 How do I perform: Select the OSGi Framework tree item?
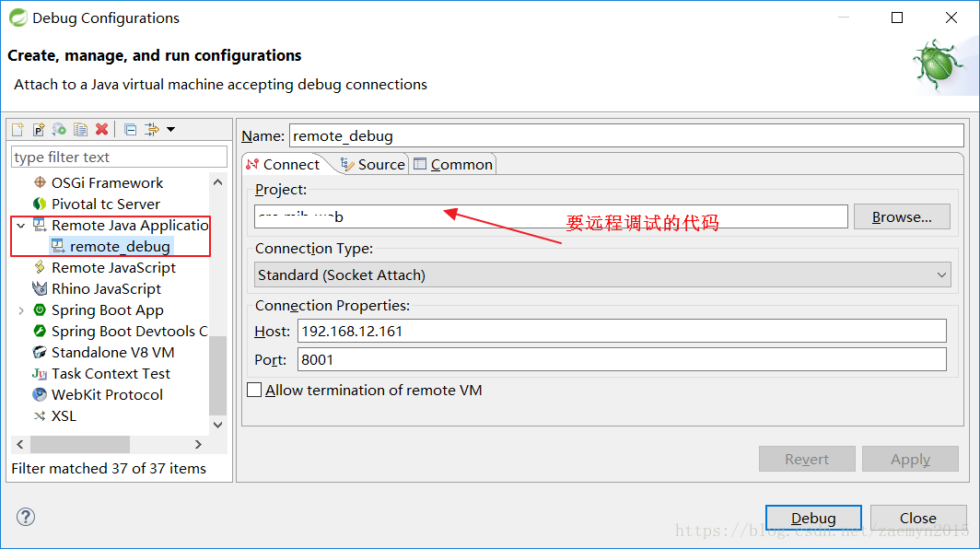pyautogui.click(x=107, y=182)
